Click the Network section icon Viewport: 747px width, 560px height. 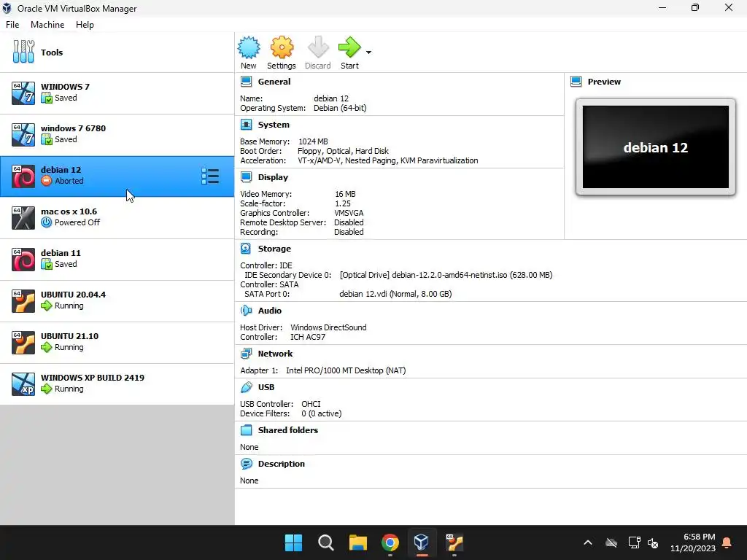pos(247,354)
